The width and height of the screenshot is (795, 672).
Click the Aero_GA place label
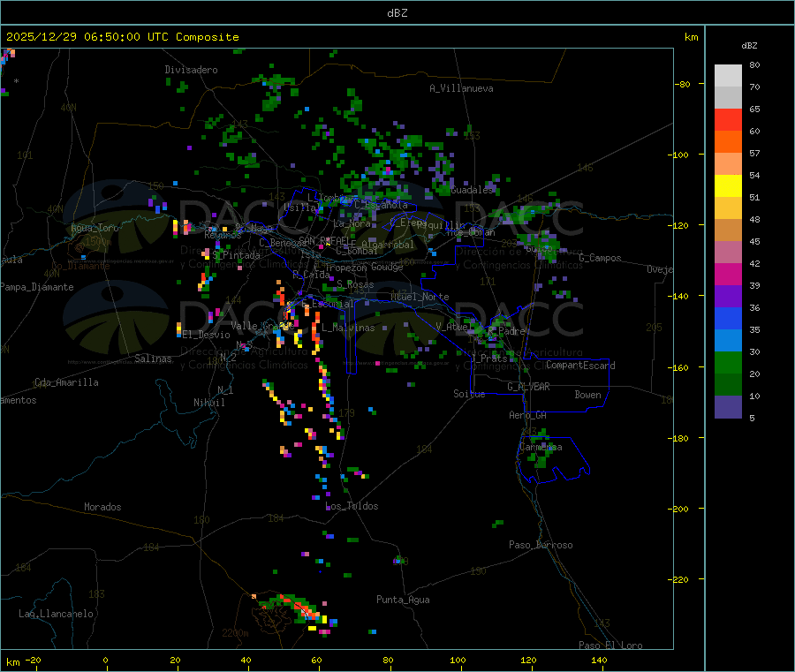528,415
